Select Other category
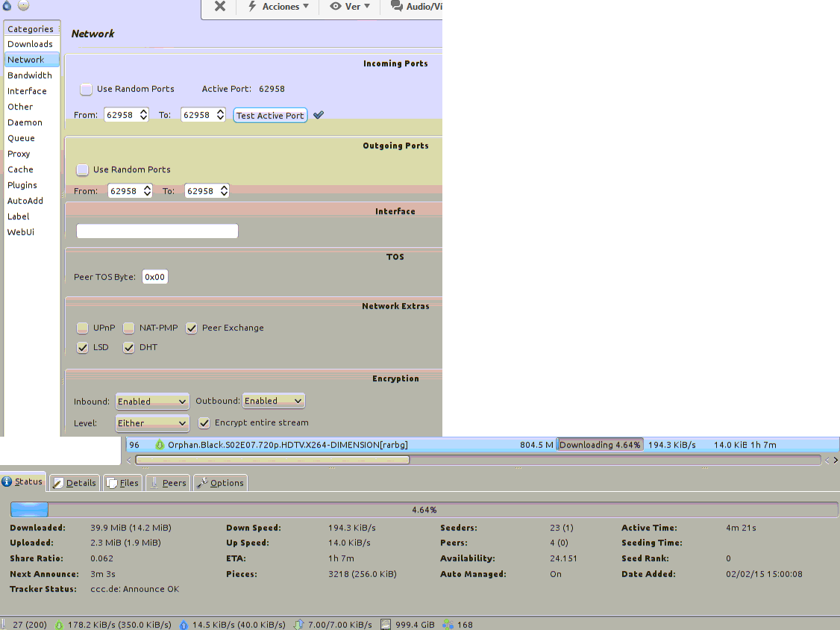This screenshot has width=840, height=630. (x=31, y=107)
